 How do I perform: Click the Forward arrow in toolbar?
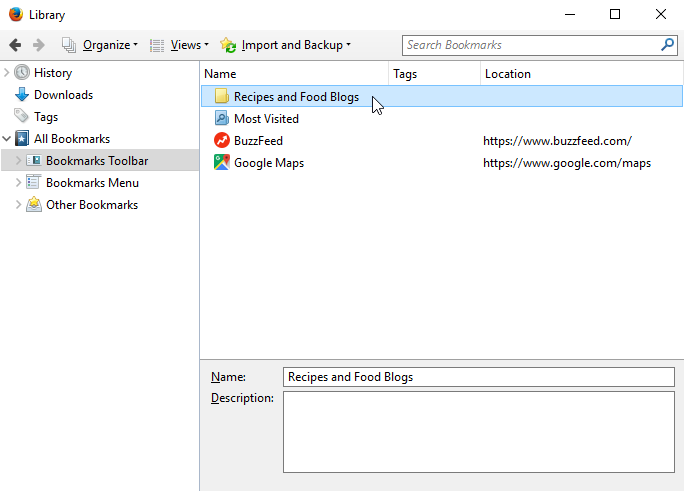click(39, 45)
